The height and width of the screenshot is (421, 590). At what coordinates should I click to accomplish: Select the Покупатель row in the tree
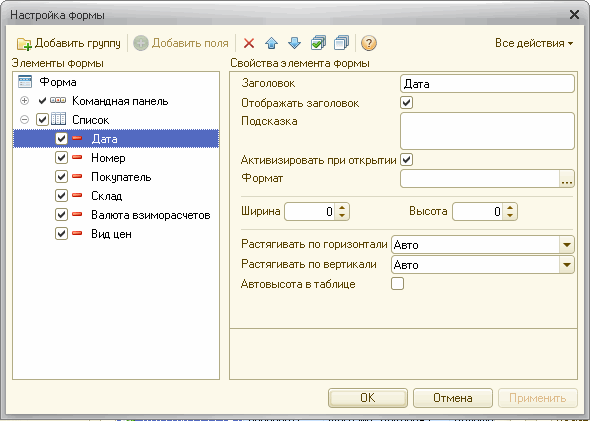pyautogui.click(x=116, y=177)
